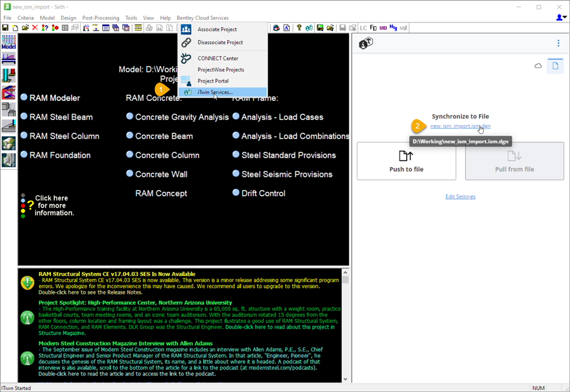Screen dimensions: 570x392
Task: Click the yellow ruler toolbar icon
Action: [x=138, y=27]
